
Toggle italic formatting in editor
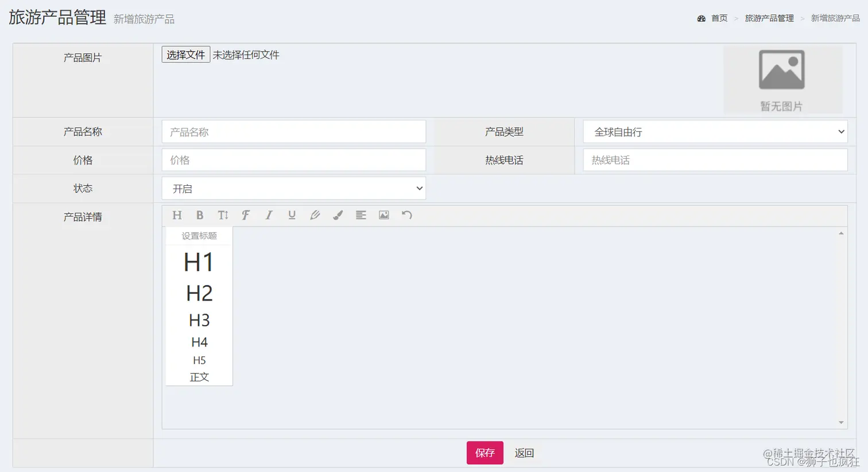(269, 215)
